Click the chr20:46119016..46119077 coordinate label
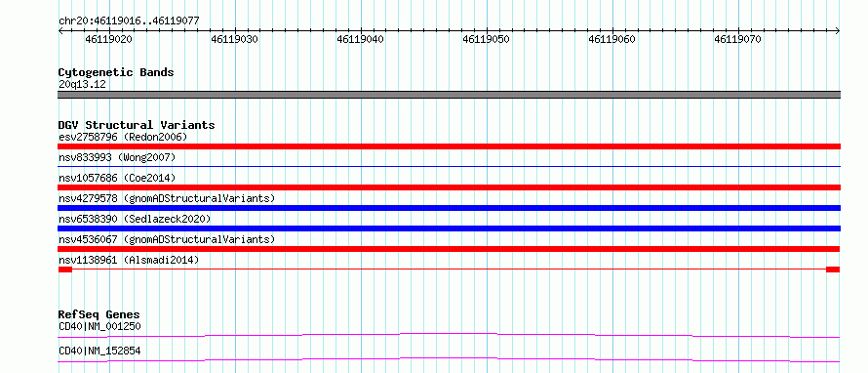 pyautogui.click(x=129, y=21)
